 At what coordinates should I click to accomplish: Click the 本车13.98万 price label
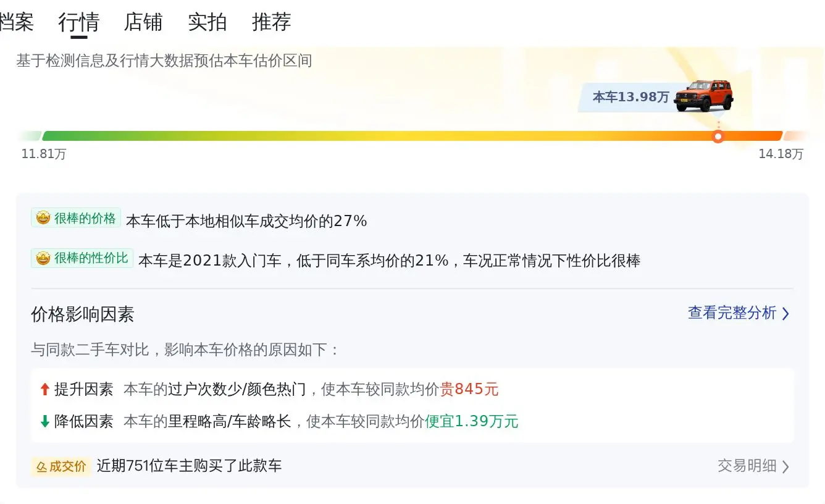coord(630,97)
